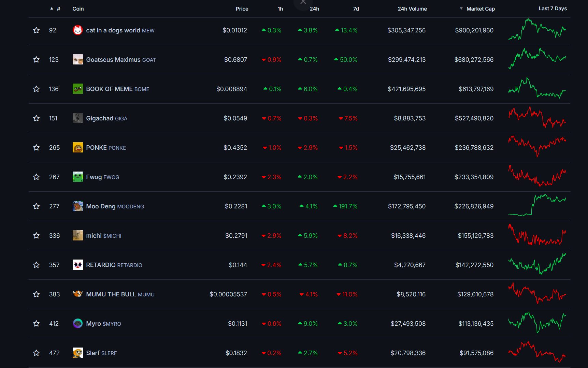Click the RETARDIO coin logo
Viewport: 588px width, 368px height.
(78, 265)
